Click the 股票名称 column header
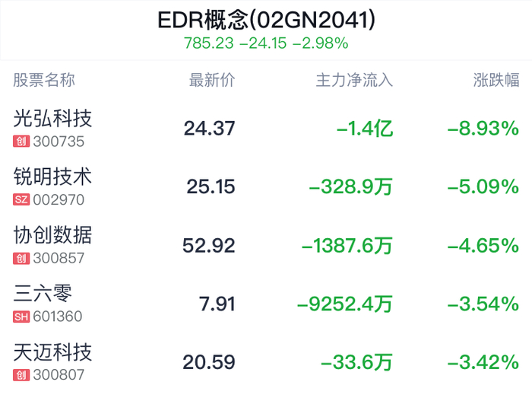The width and height of the screenshot is (532, 401). coord(44,81)
